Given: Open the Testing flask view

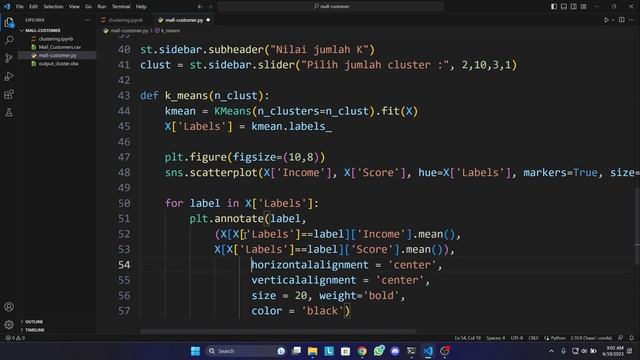Looking at the screenshot, I should [9, 113].
